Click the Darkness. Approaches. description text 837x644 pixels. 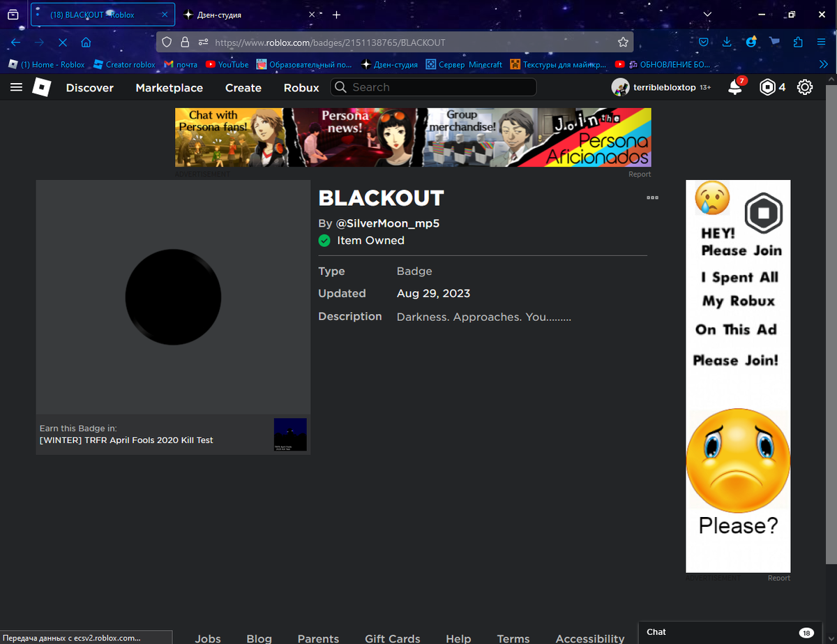[x=484, y=317]
